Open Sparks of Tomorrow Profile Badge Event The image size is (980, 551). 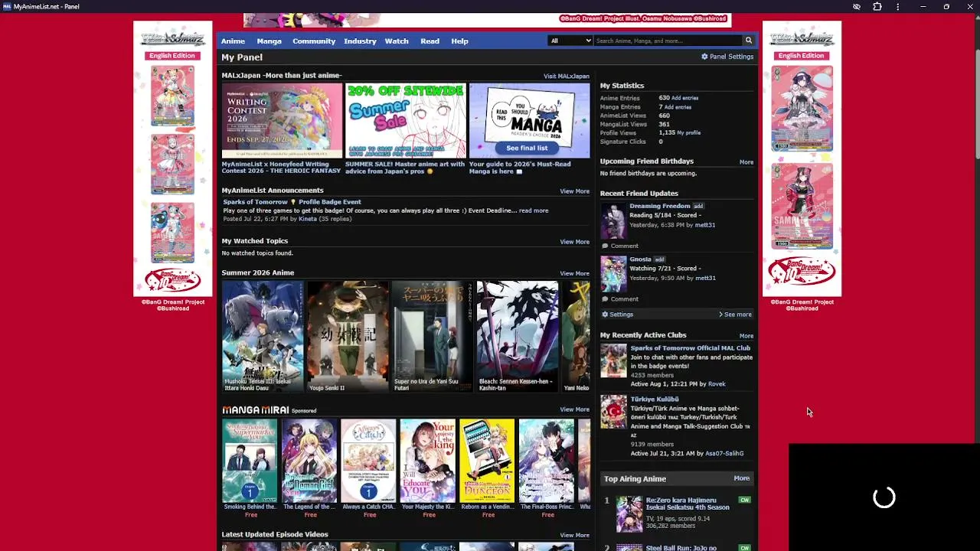coord(292,202)
